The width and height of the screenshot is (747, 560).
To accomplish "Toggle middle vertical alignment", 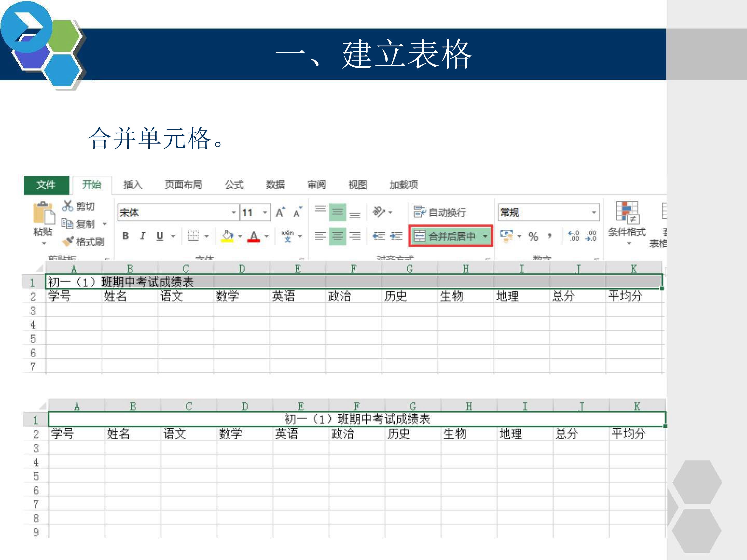I will (337, 212).
